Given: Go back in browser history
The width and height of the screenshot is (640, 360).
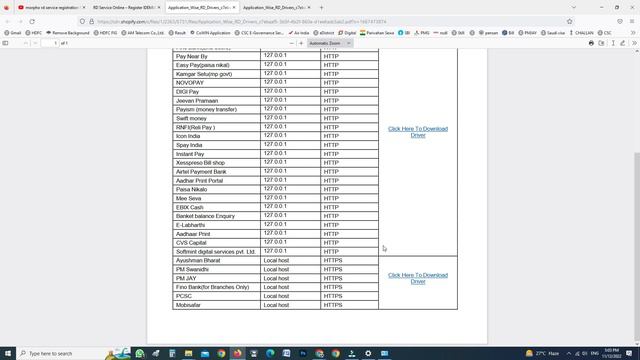Looking at the screenshot, I should [x=7, y=21].
